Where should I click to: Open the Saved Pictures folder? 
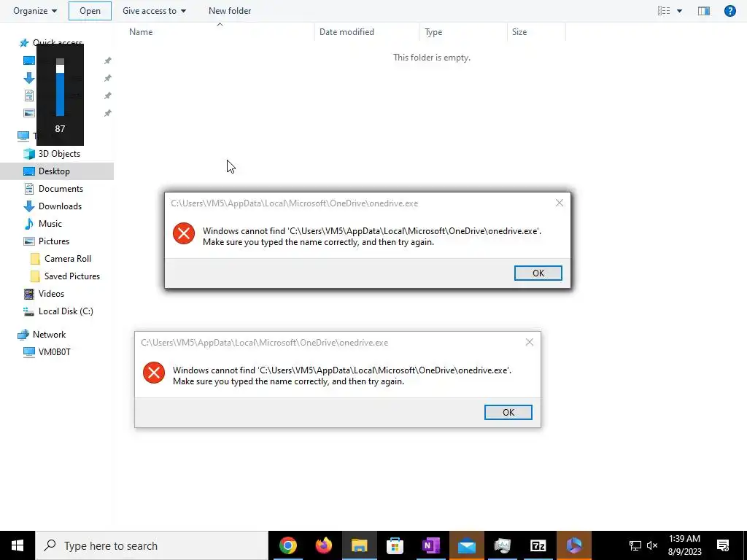(x=72, y=276)
